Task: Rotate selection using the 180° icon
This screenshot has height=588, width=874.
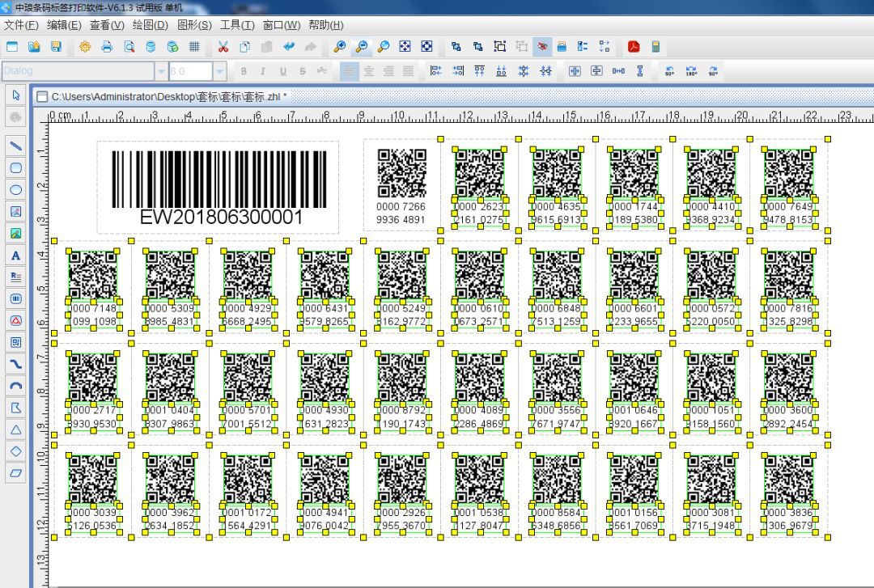Action: tap(691, 71)
